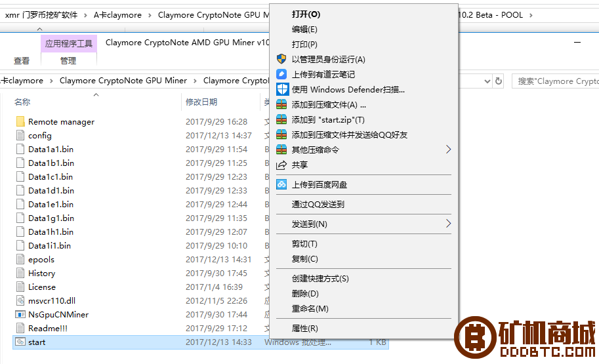Click chevron after A卡claymore in address bar
Image resolution: width=599 pixels, height=364 pixels.
[x=51, y=81]
